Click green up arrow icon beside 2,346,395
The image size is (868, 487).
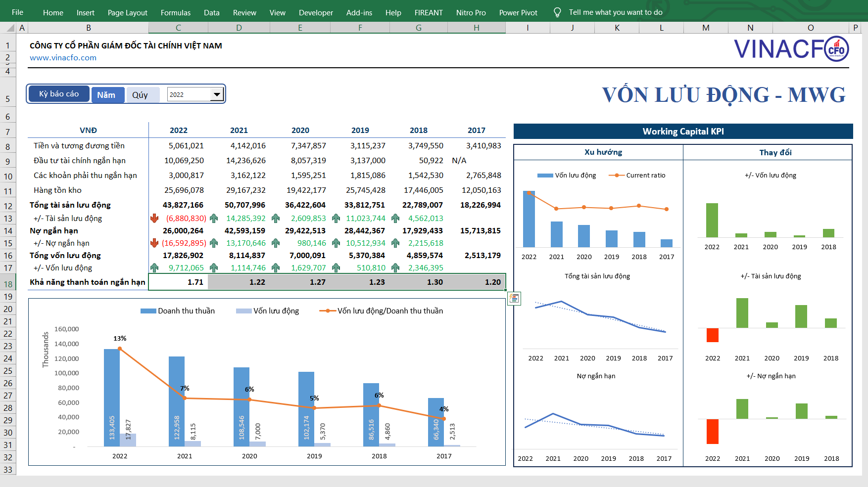pyautogui.click(x=395, y=267)
